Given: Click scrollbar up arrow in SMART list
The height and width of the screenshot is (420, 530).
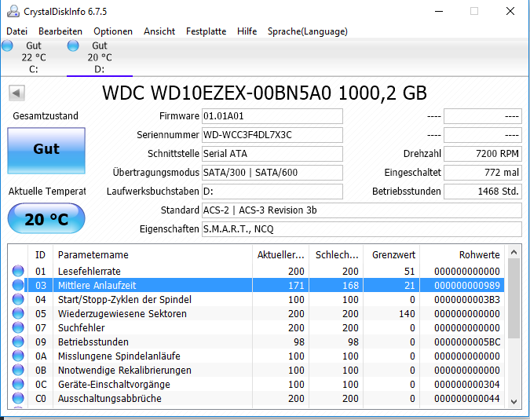Looking at the screenshot, I should [x=514, y=252].
